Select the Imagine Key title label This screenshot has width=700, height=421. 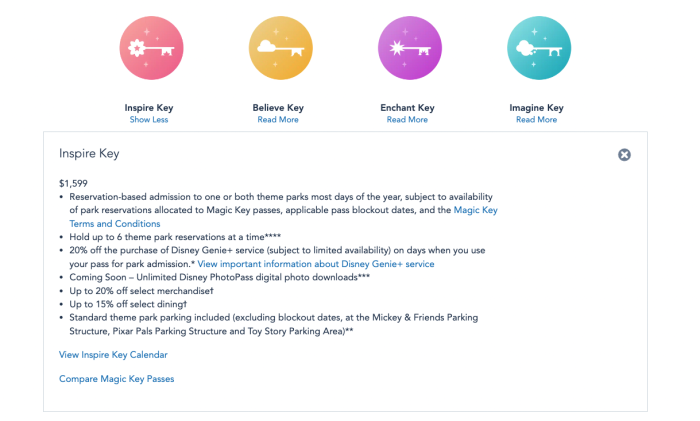[x=536, y=108]
